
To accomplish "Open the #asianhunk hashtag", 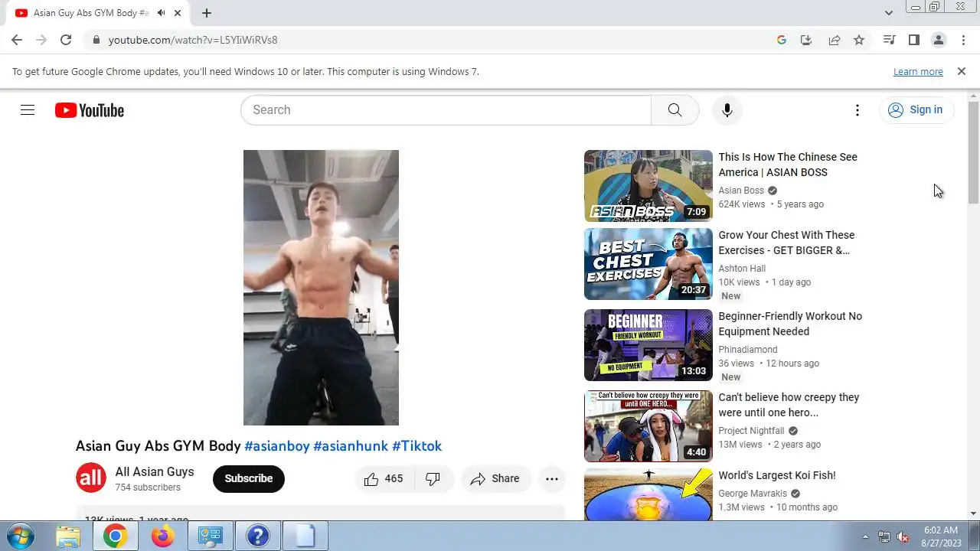I will pyautogui.click(x=351, y=446).
